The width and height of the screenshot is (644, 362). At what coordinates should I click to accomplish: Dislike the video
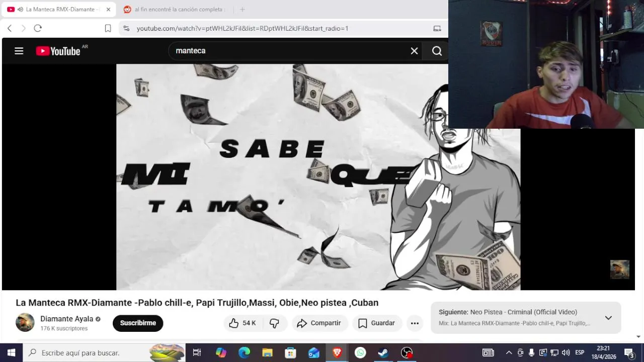[x=275, y=323]
